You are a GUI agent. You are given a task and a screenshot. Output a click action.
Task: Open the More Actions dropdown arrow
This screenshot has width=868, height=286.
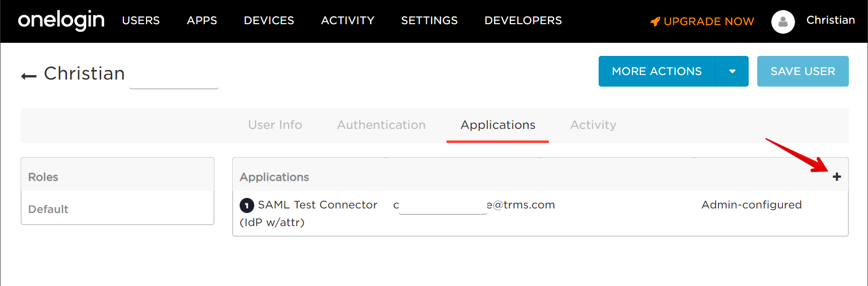pyautogui.click(x=732, y=71)
